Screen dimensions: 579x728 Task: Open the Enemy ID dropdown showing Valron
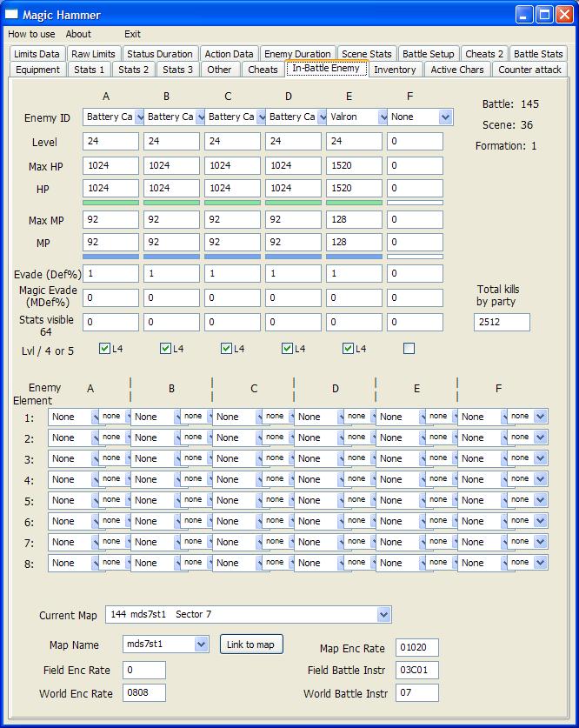(356, 117)
